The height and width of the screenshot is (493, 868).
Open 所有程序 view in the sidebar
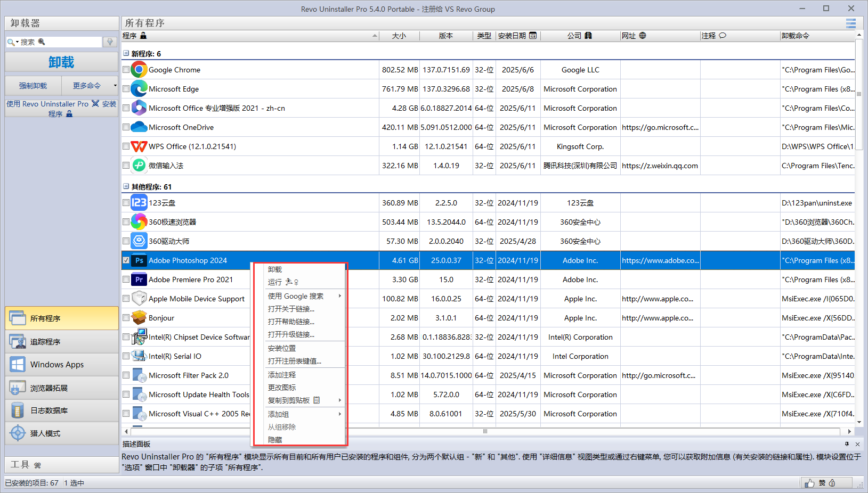(x=62, y=318)
